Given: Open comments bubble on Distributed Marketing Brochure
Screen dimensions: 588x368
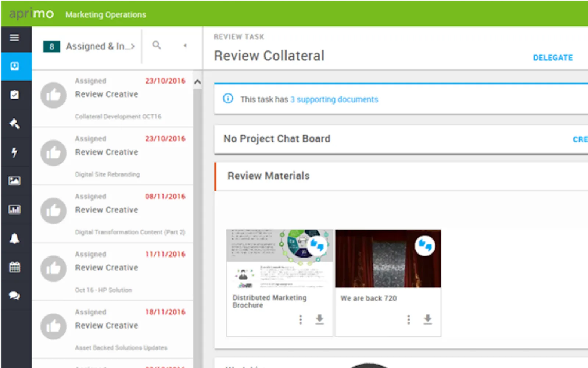Looking at the screenshot, I should click(x=317, y=245).
